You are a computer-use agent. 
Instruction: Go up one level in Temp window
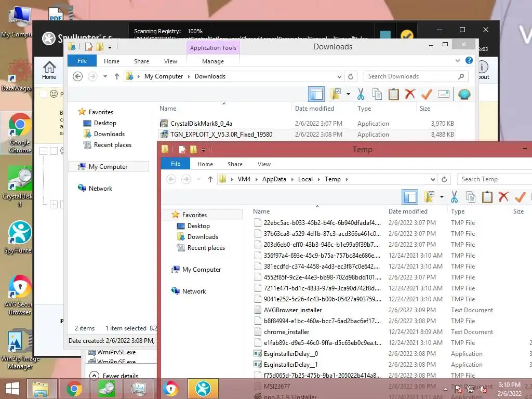click(x=210, y=179)
